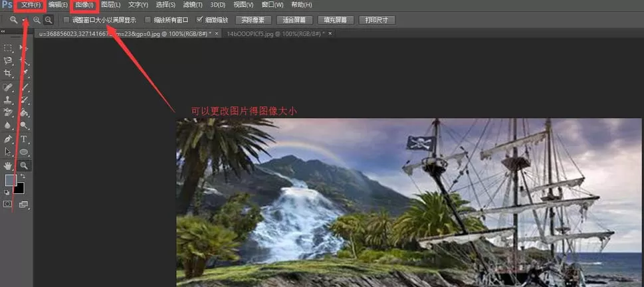Select the History Brush tool
Screen dimensions: 644x287
(24, 100)
